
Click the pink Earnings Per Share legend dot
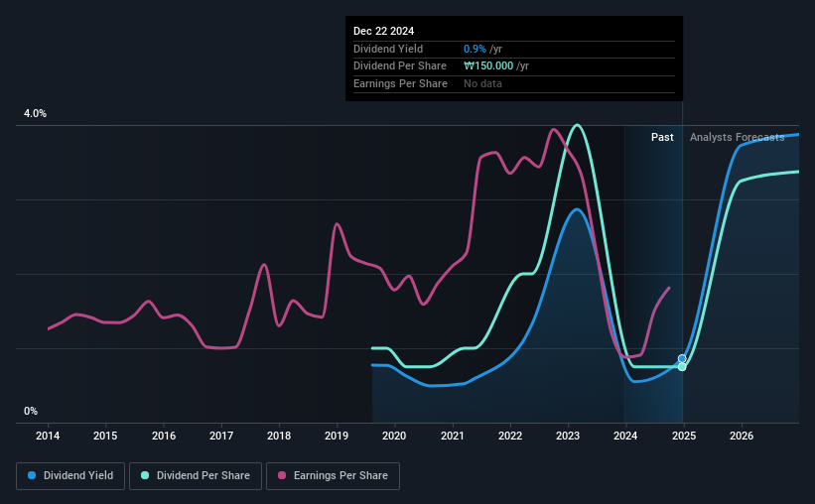click(x=282, y=475)
